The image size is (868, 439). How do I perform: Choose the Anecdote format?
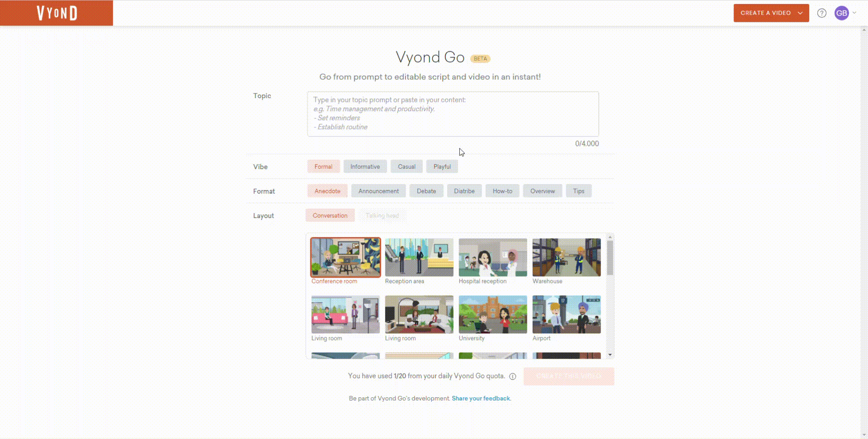328,191
